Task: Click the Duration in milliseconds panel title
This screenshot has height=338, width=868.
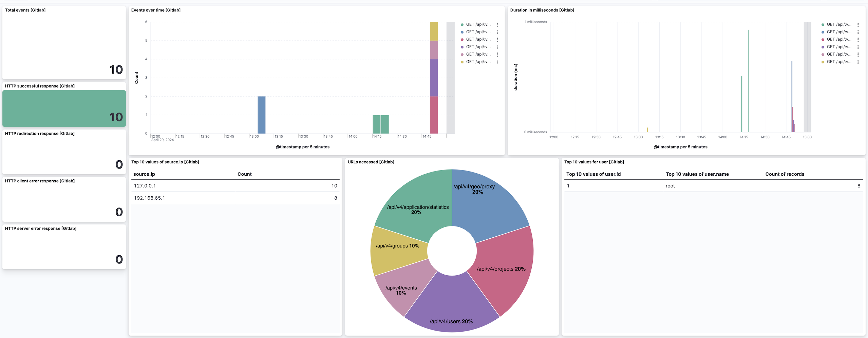Action: 542,10
